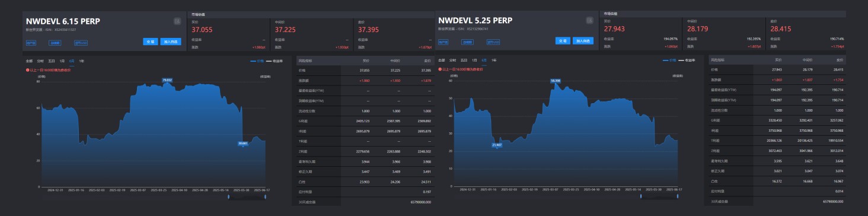The height and width of the screenshot is (216, 868).
Task: Click the 交易 button for NWDEVL 6.15 PERP
Action: [151, 42]
